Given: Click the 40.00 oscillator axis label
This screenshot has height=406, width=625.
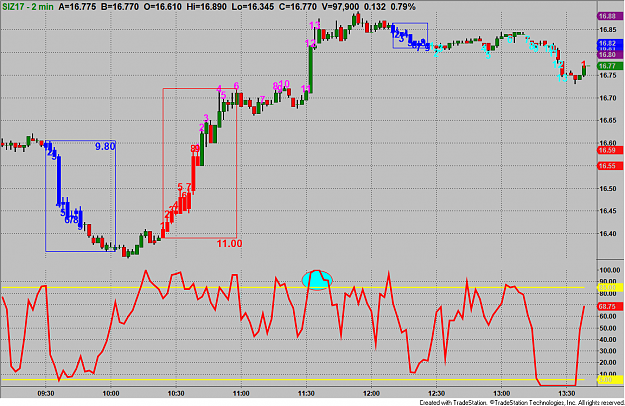Looking at the screenshot, I should (609, 339).
